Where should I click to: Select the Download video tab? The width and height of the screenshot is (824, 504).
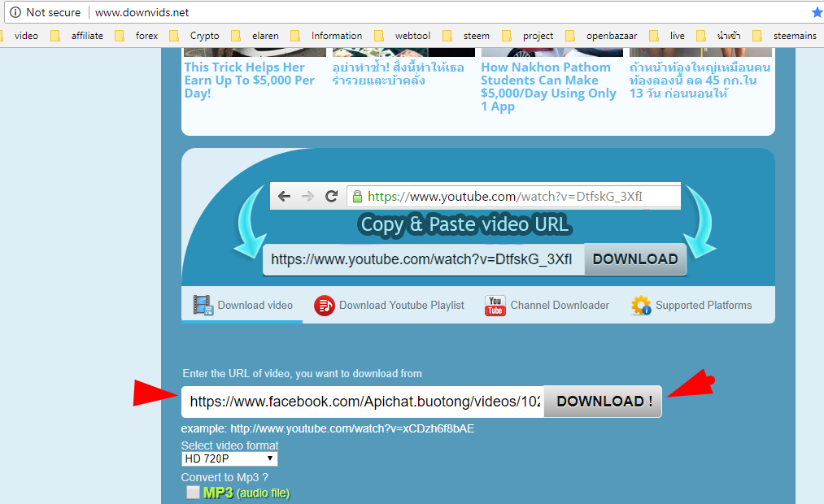point(242,305)
